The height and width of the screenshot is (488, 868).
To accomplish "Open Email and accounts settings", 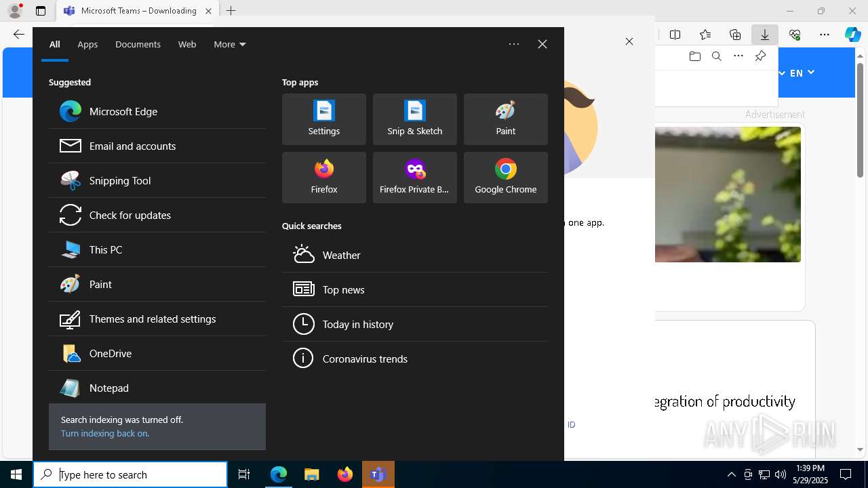I will point(157,146).
